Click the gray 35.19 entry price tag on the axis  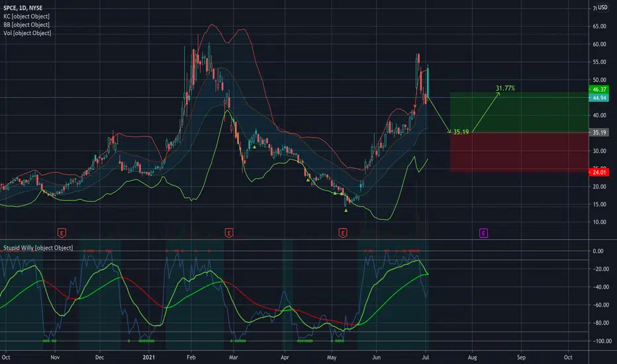point(599,132)
